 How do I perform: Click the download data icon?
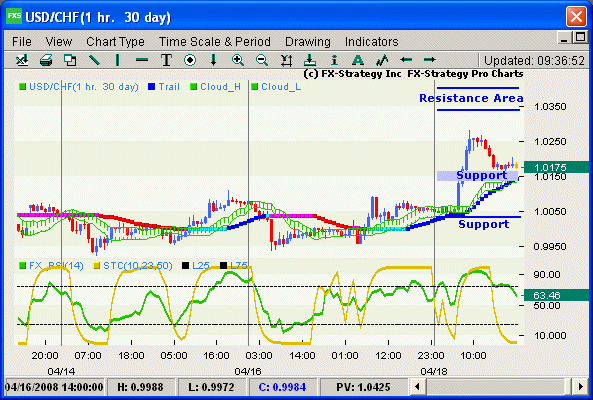pyautogui.click(x=310, y=60)
